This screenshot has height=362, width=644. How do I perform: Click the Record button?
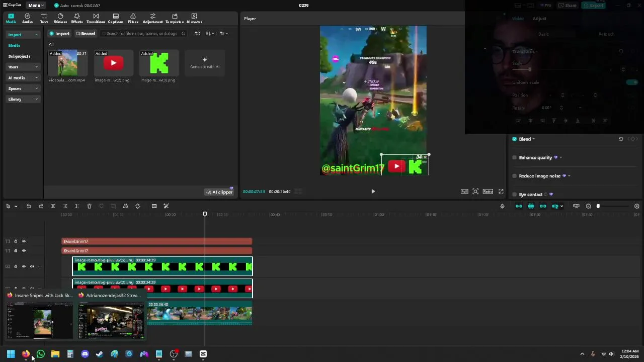click(x=85, y=34)
